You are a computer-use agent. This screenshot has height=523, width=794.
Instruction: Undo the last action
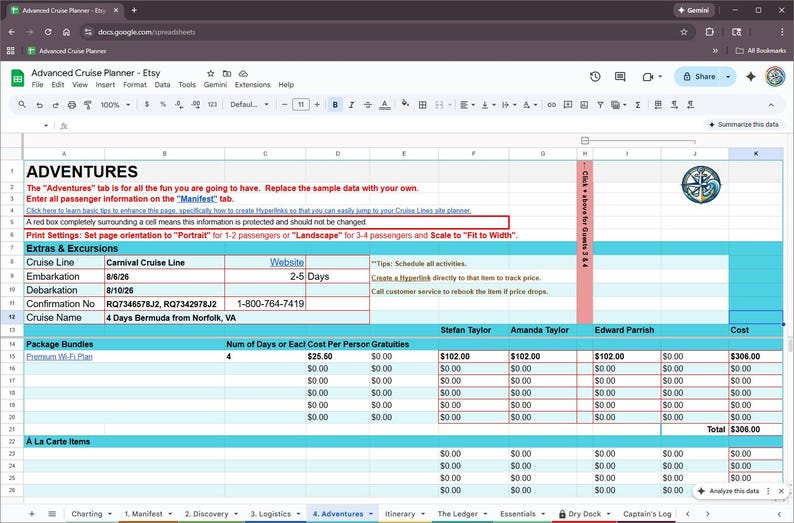click(x=39, y=105)
